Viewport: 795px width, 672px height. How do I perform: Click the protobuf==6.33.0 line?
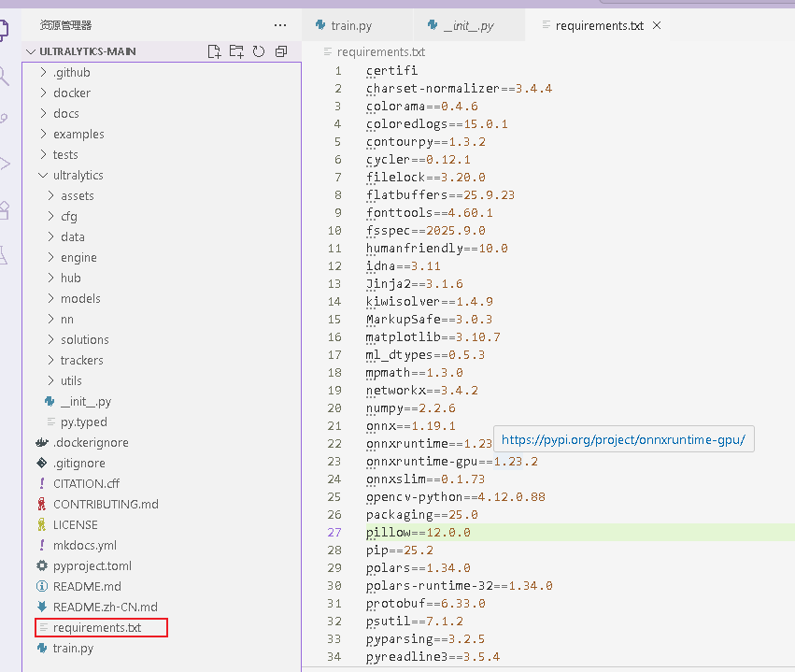(x=425, y=603)
